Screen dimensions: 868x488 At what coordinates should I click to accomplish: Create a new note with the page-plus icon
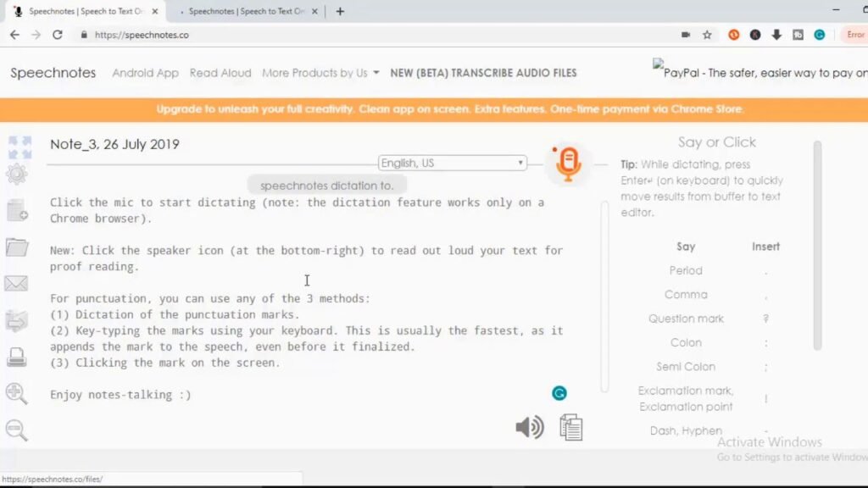18,212
